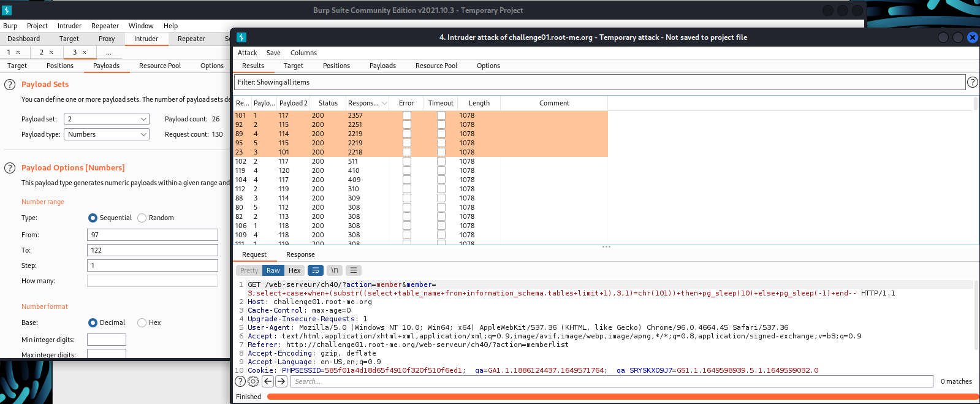This screenshot has width=980, height=404.
Task: Close the Intruder attack window
Action: pos(972,37)
